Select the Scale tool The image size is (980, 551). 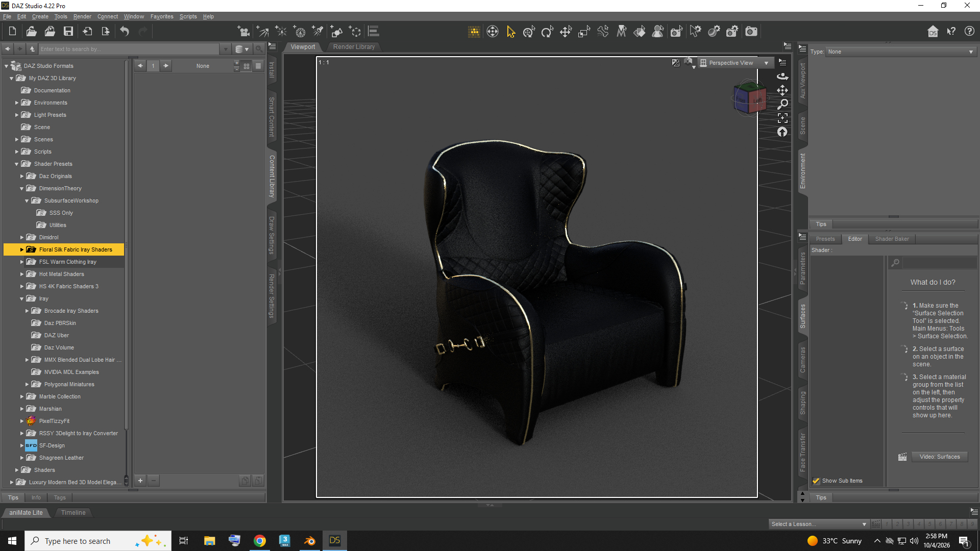click(584, 32)
